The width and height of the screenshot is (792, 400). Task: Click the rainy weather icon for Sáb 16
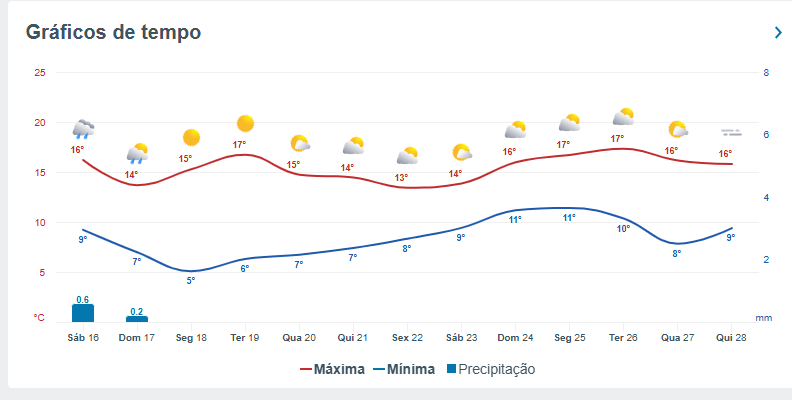[83, 129]
